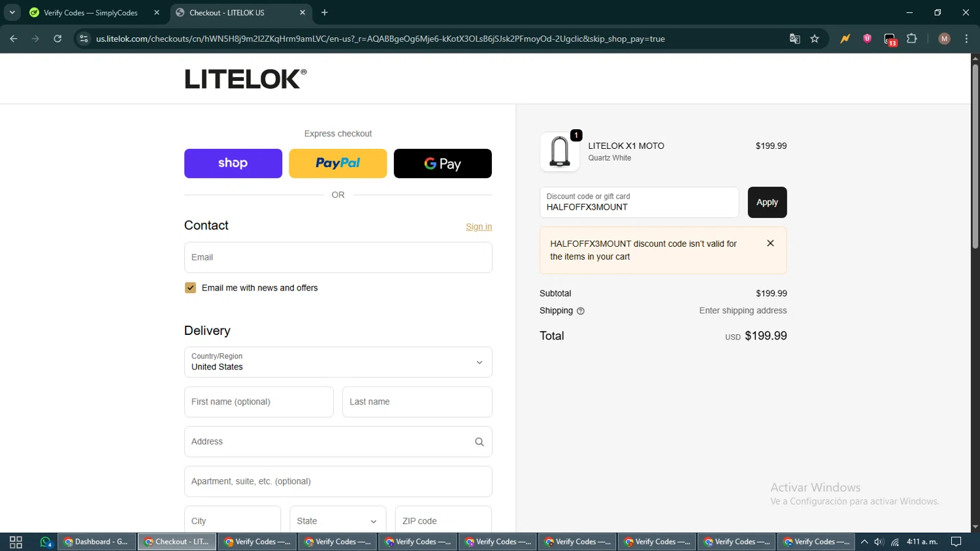Click the Address field

pyautogui.click(x=338, y=442)
